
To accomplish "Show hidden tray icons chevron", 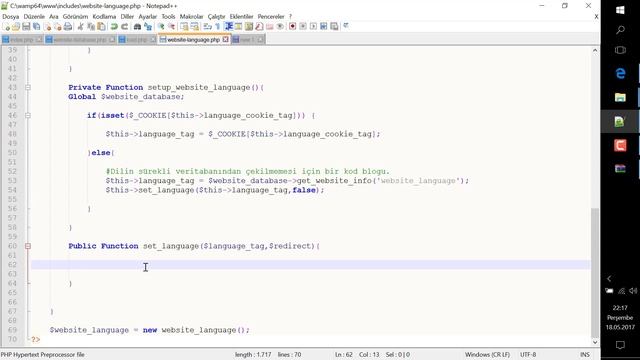I will click(609, 279).
